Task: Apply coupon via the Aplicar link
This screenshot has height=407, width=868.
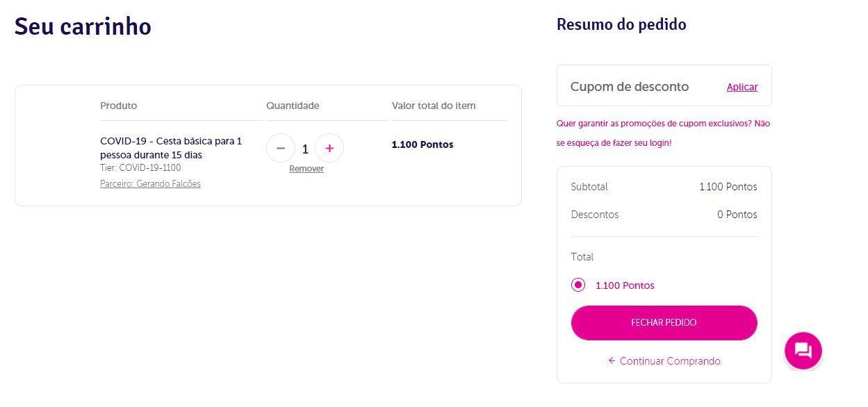Action: tap(742, 87)
